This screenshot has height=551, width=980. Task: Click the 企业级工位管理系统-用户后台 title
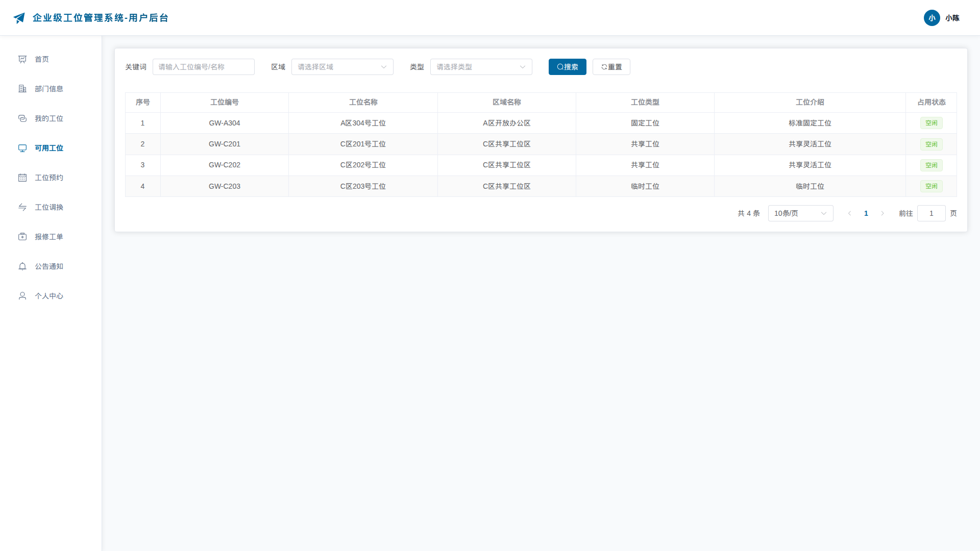point(101,18)
